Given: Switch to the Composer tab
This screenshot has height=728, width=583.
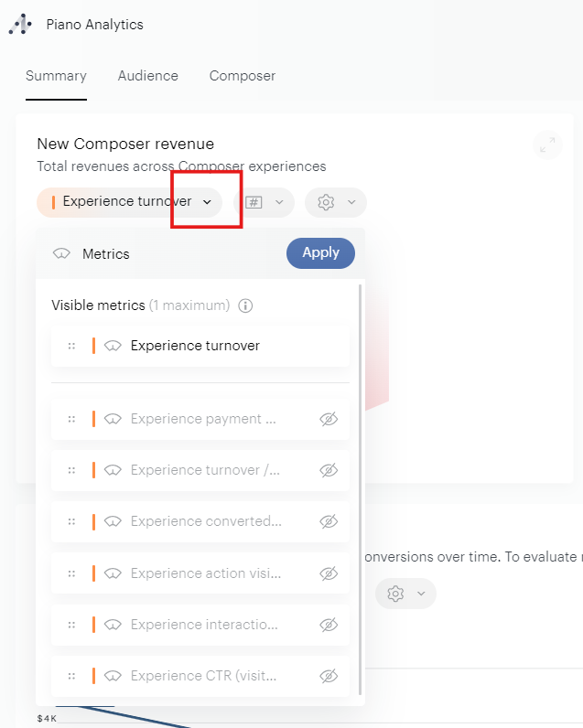Looking at the screenshot, I should pyautogui.click(x=242, y=76).
